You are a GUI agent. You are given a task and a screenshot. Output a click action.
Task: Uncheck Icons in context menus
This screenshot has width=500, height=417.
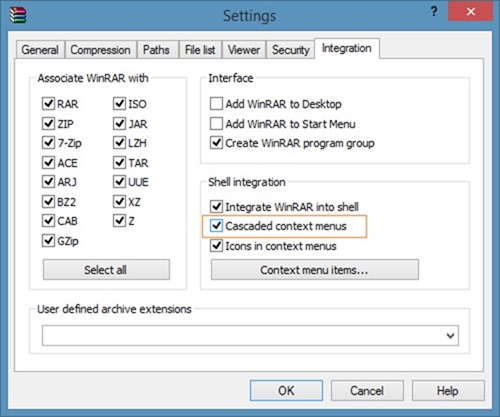pos(216,246)
